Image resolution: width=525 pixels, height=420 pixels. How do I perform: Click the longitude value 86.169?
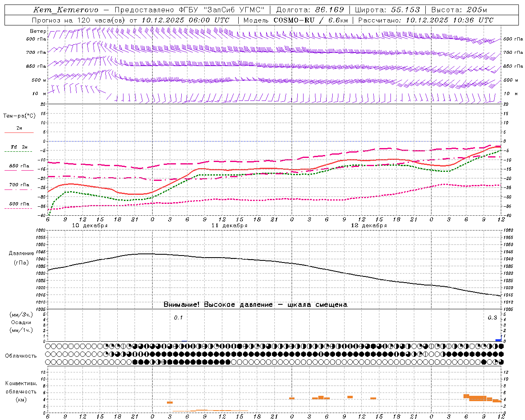pos(329,10)
